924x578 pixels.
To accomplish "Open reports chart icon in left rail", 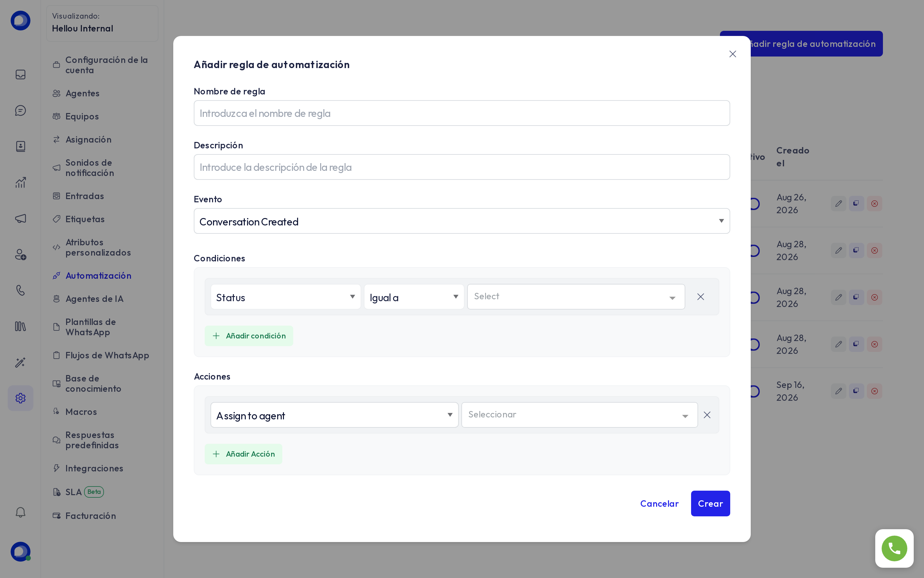I will [x=21, y=182].
